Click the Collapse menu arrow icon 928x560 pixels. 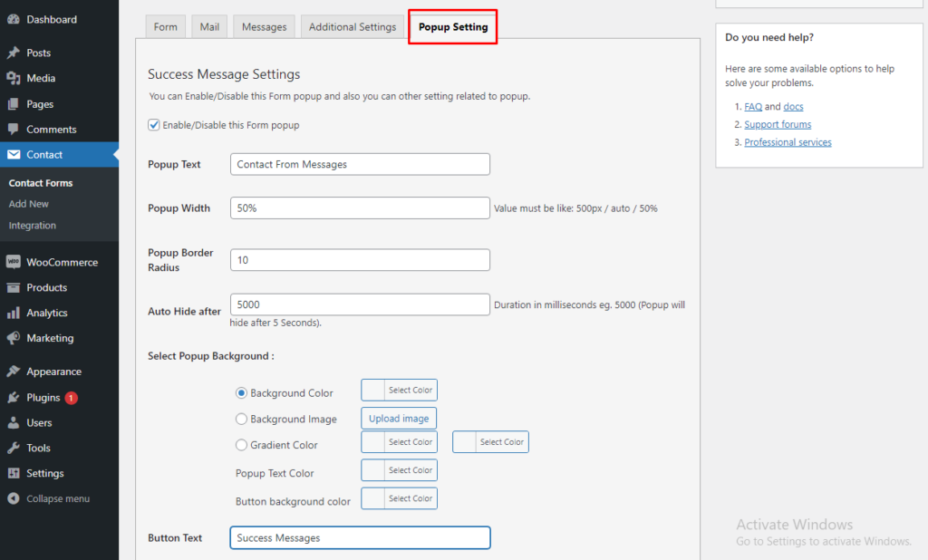[13, 498]
